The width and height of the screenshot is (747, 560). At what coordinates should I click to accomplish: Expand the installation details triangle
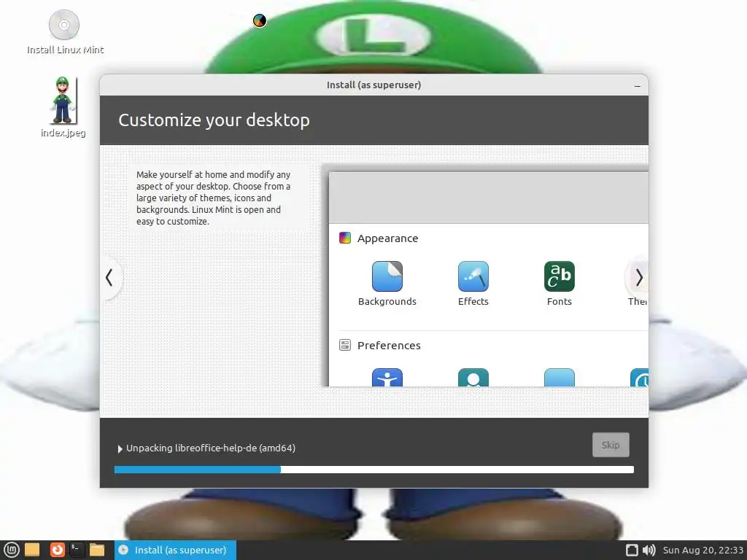click(120, 448)
